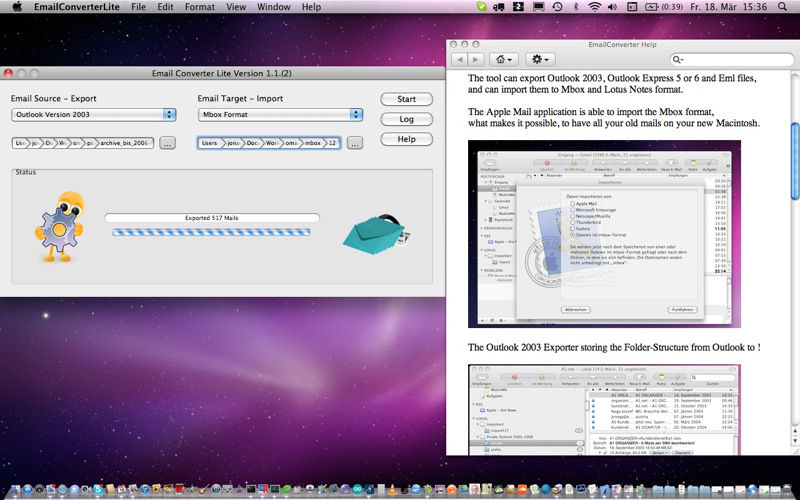Open the guitar GarageBand dock icon
Viewport: 800px width, 500px height.
point(204,489)
